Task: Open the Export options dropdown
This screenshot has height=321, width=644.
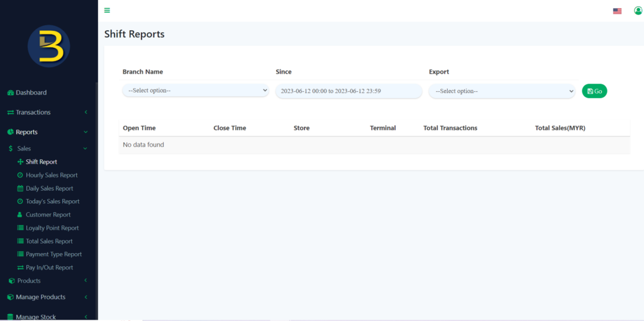Action: (x=502, y=91)
